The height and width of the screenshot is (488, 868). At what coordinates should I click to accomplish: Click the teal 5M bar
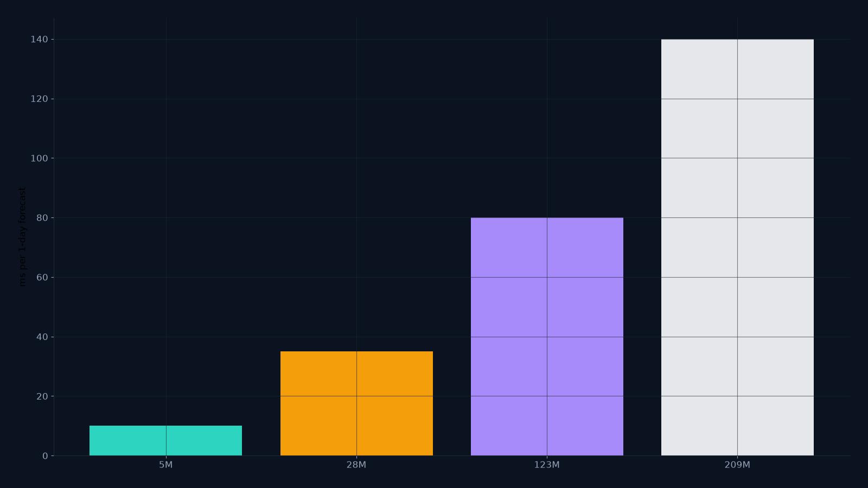166,440
